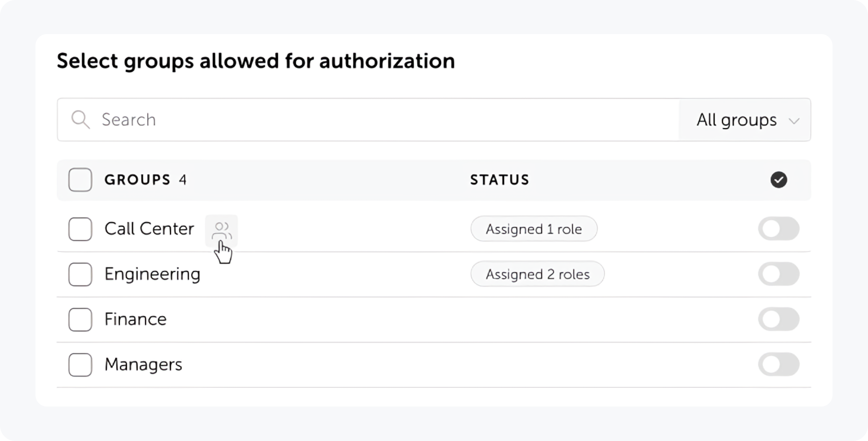
Task: Open the All groups dropdown
Action: (x=736, y=120)
